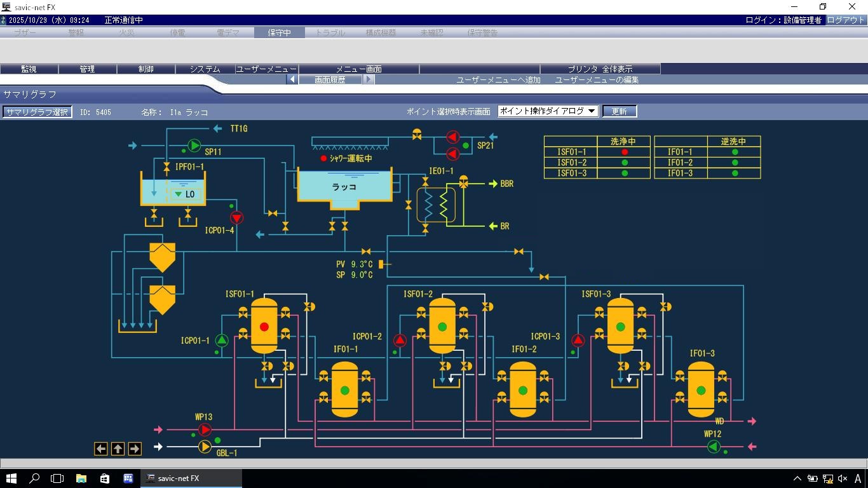Click the horizontal scrollbar below the diagram
This screenshot has height=488, width=868.
pyautogui.click(x=434, y=463)
